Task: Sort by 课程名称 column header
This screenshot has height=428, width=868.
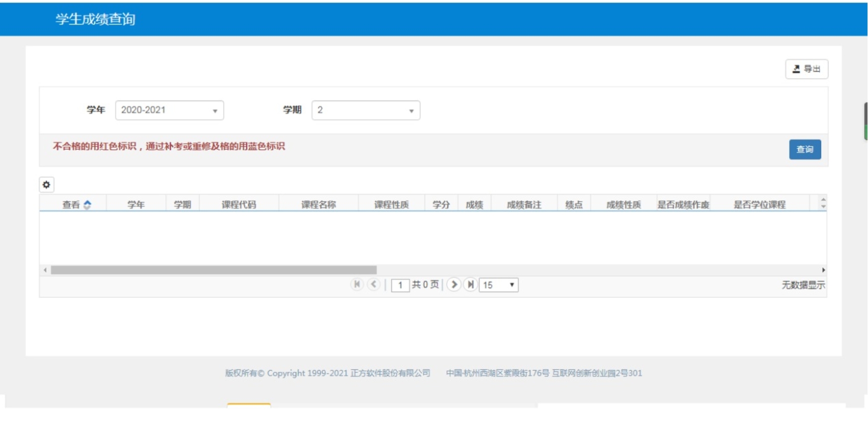Action: pyautogui.click(x=318, y=204)
